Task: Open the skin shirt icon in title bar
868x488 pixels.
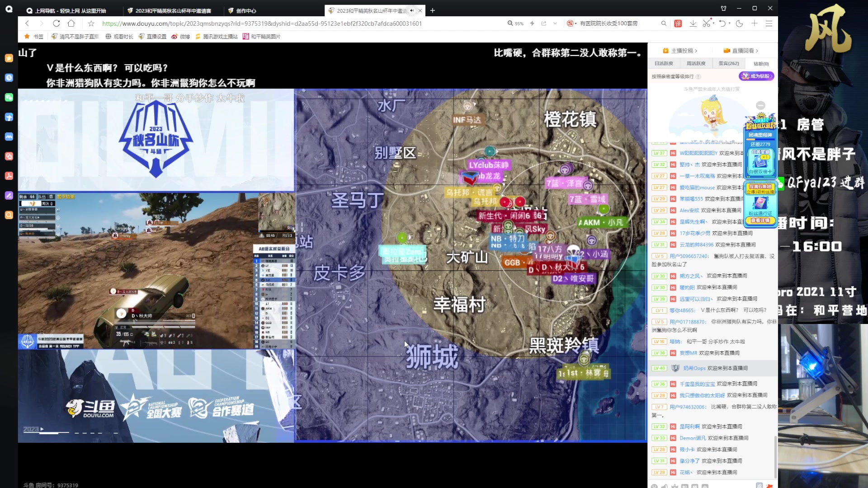Action: click(723, 8)
